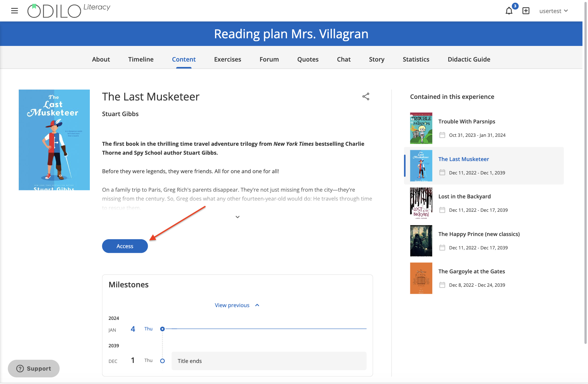Open Lost in the Backyard thumbnail
Viewport: 588px width, 384px height.
click(421, 203)
